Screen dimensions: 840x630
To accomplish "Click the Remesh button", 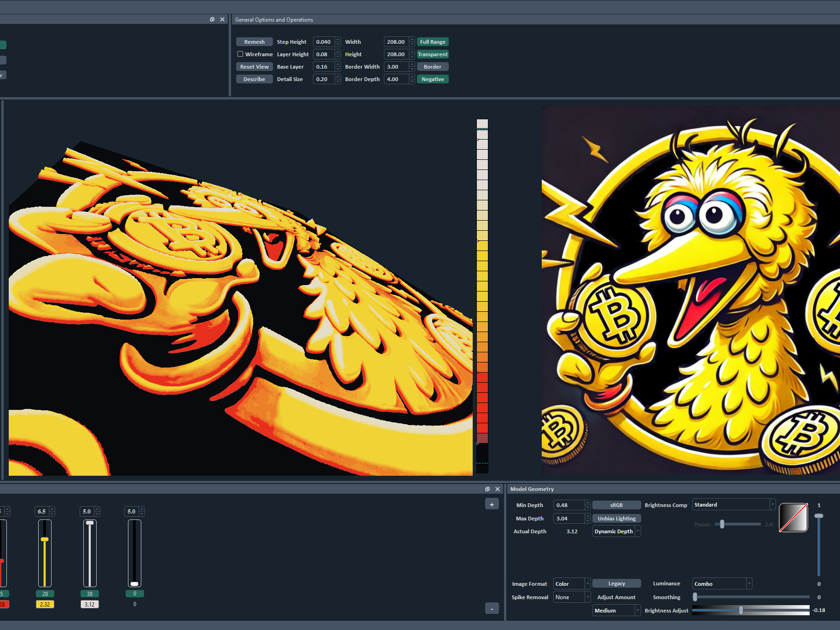I will click(255, 42).
